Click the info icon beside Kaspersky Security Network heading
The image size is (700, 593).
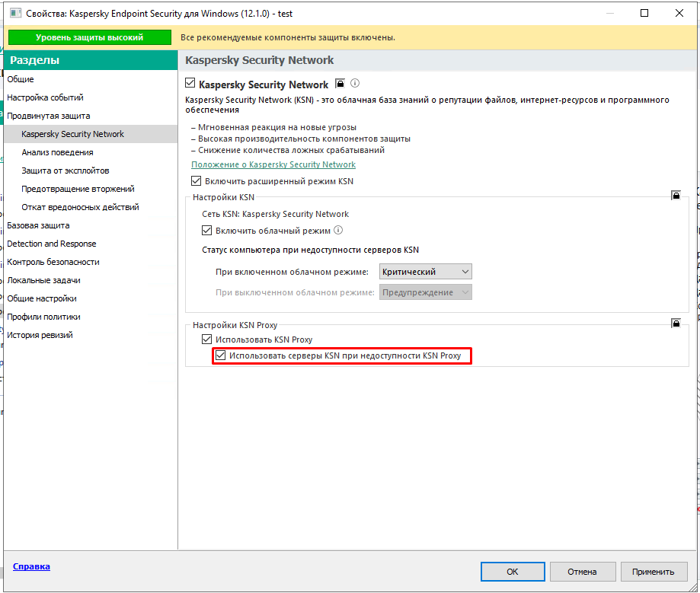click(355, 83)
